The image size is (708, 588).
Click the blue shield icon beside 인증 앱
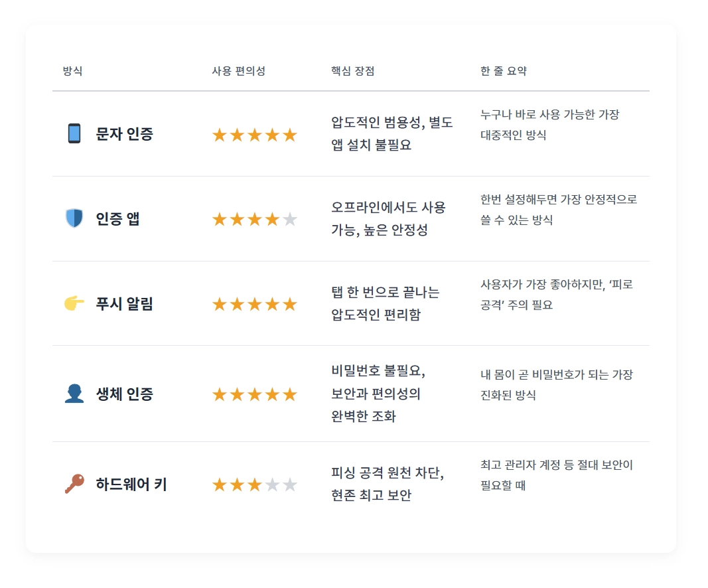pyautogui.click(x=74, y=218)
